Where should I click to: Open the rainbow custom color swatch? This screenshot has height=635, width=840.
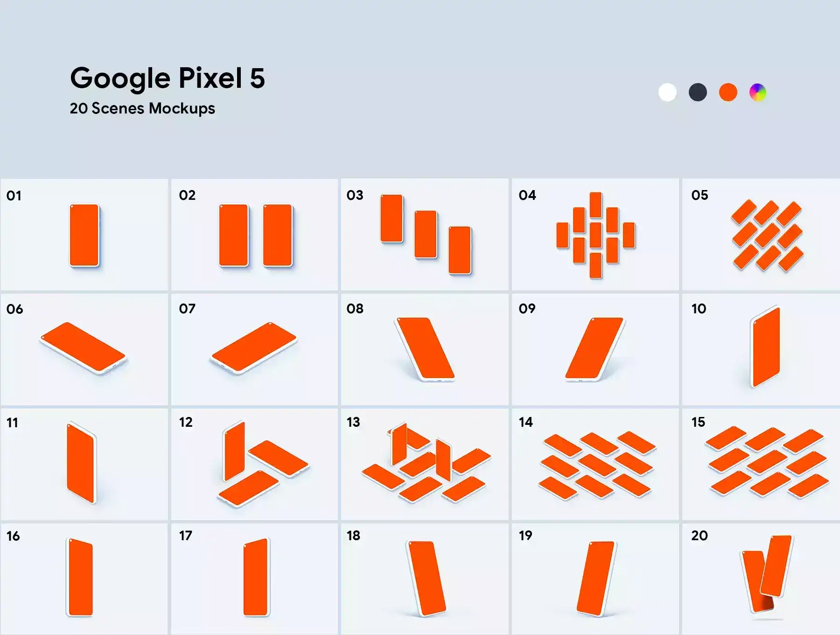758,92
